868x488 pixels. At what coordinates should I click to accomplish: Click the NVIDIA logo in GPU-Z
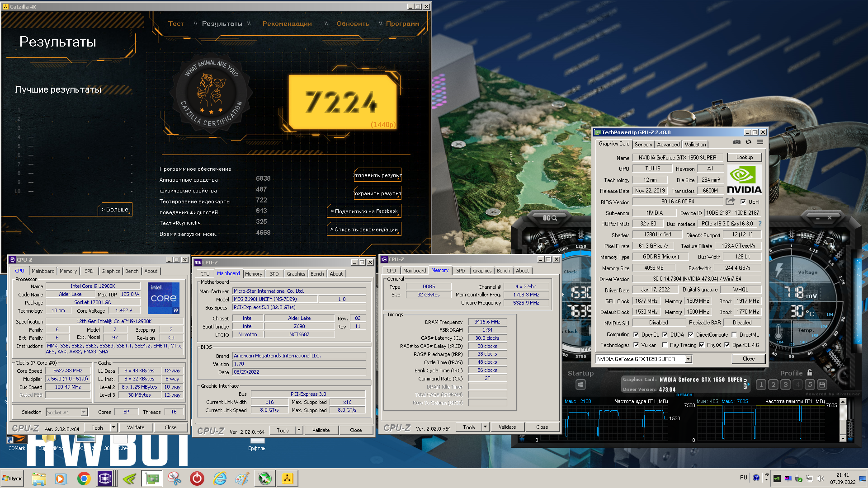tap(744, 180)
